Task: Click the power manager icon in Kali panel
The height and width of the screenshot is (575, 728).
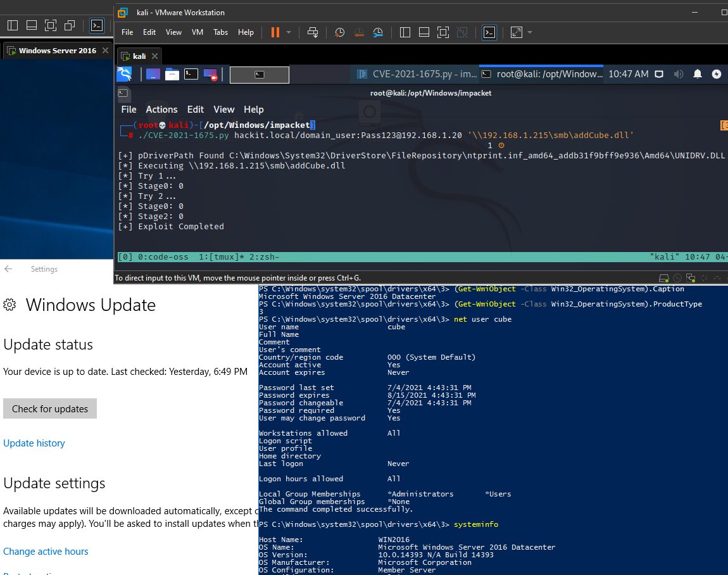Action: (717, 74)
